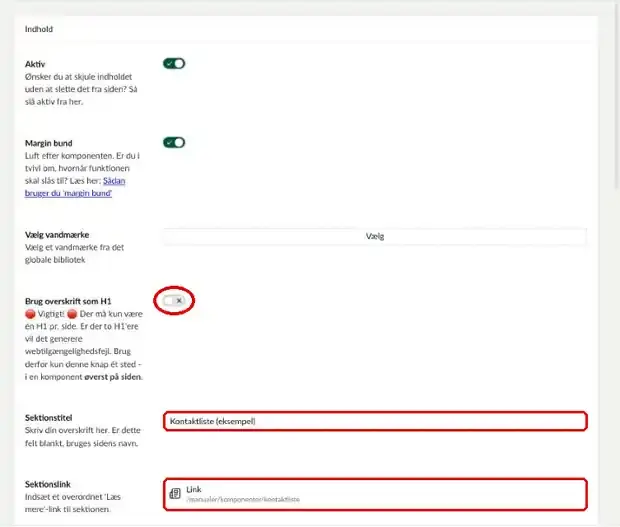Click the Sektionslink label
Image resolution: width=620 pixels, height=527 pixels.
[x=48, y=484]
